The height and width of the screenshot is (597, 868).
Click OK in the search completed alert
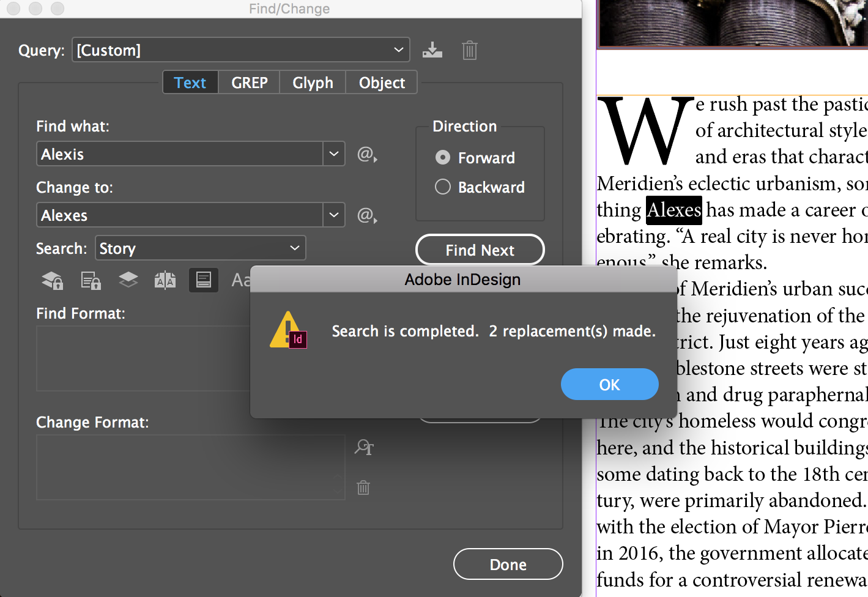(610, 384)
